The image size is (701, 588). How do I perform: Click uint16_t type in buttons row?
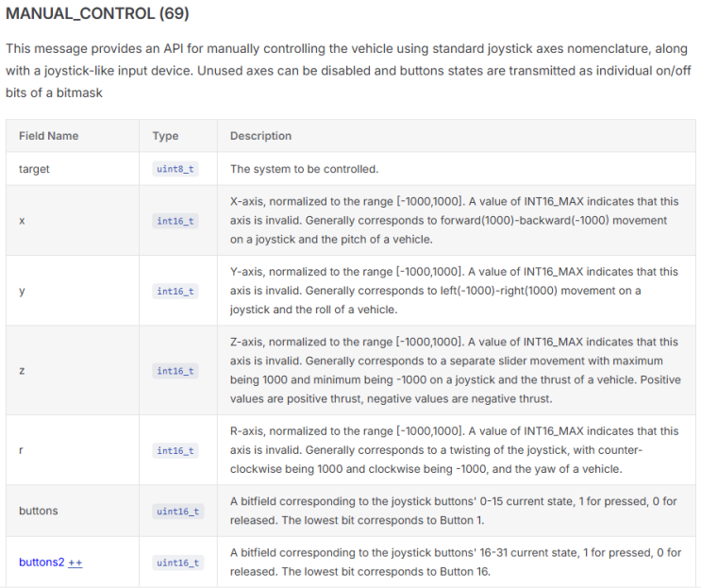coord(178,512)
